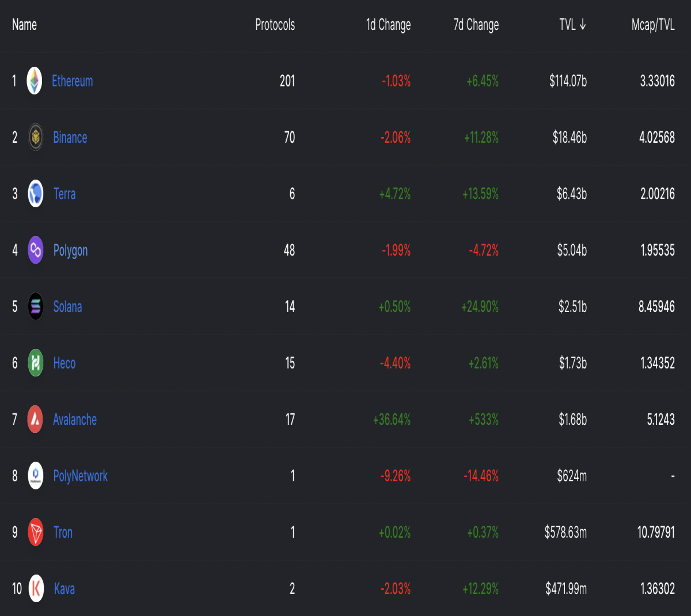691x616 pixels.
Task: Sort by the Protocols column header
Action: [x=275, y=25]
